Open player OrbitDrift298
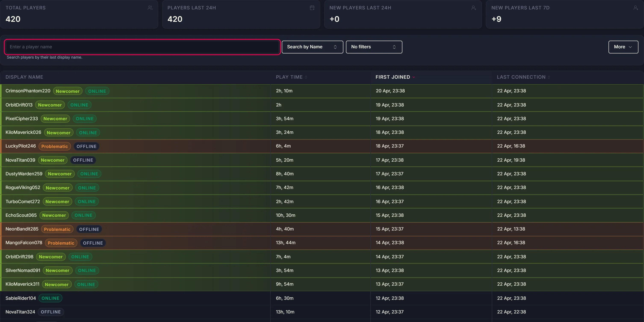Viewport: 644px width, 322px height. 19,257
